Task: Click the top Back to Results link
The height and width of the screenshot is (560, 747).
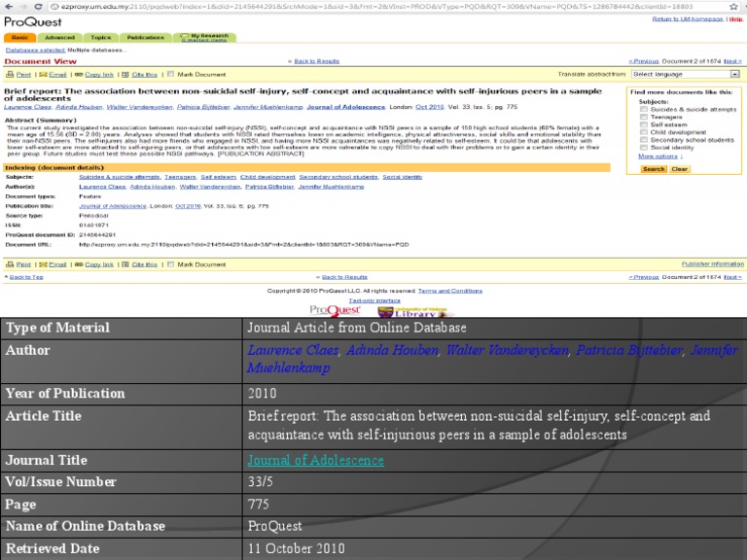Action: pyautogui.click(x=316, y=61)
